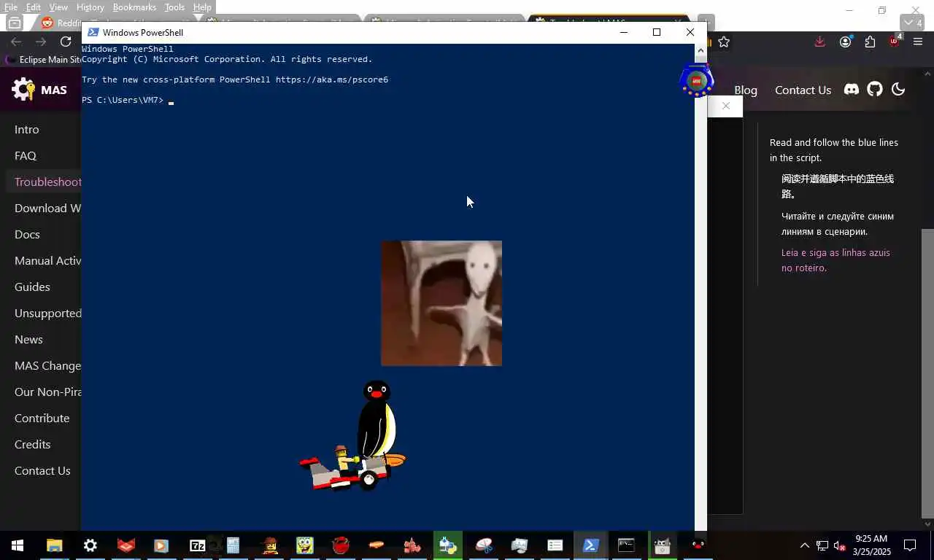Close the search panel X on webpage
This screenshot has height=560, width=934.
pyautogui.click(x=725, y=106)
